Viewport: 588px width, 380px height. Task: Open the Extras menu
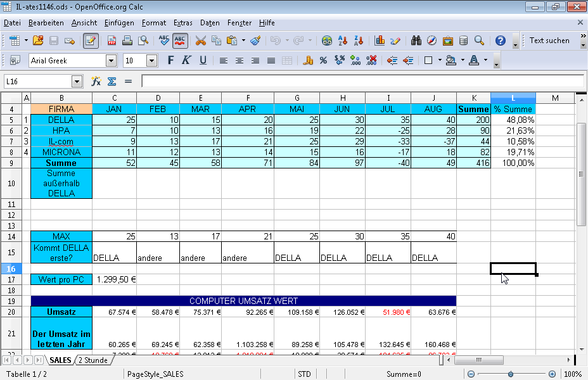[x=182, y=23]
